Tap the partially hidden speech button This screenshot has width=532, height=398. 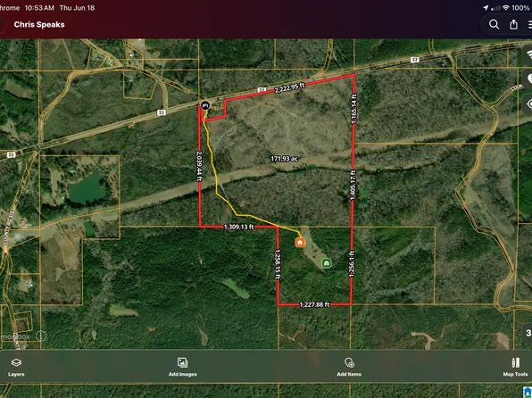click(x=528, y=79)
